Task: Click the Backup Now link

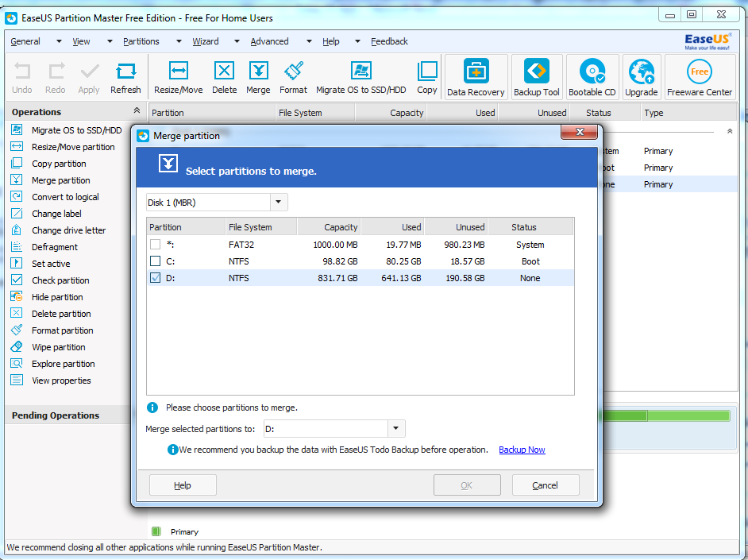Action: click(x=522, y=450)
